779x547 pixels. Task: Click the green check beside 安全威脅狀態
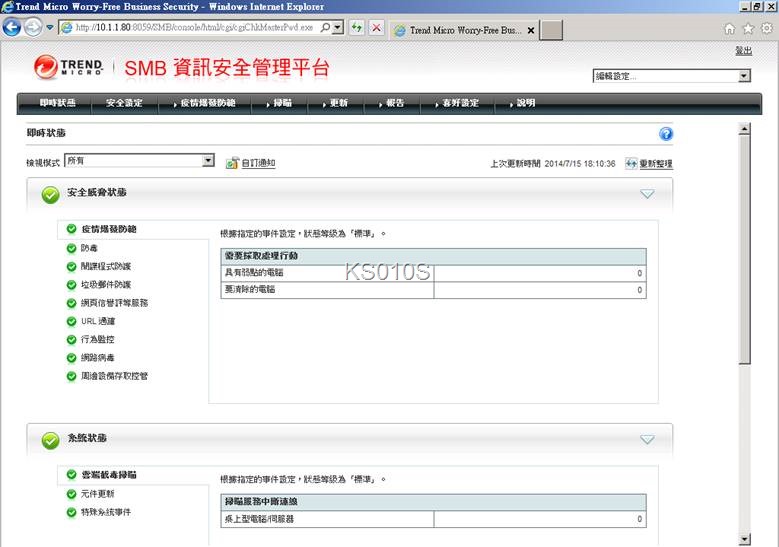(x=50, y=195)
